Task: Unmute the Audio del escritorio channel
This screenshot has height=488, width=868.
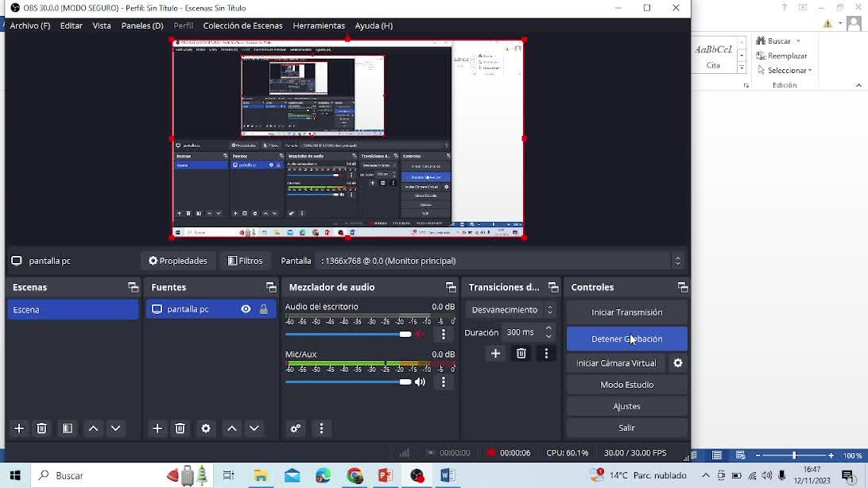Action: tap(420, 335)
